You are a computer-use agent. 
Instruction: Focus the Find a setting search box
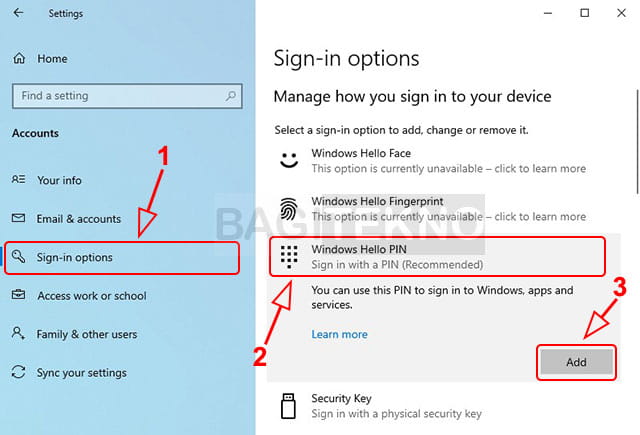point(127,96)
